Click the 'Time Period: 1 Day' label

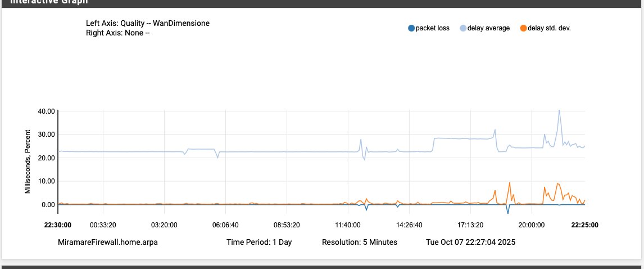point(259,243)
